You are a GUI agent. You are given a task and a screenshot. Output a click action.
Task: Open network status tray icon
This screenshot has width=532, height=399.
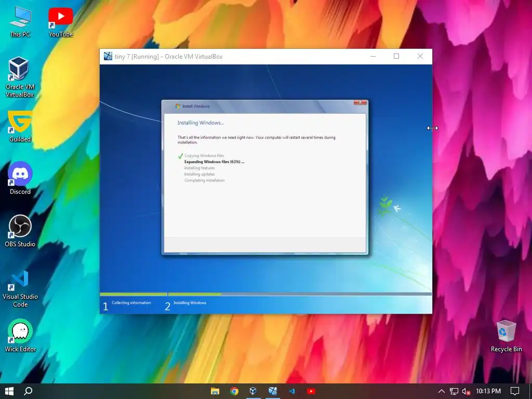pyautogui.click(x=454, y=391)
